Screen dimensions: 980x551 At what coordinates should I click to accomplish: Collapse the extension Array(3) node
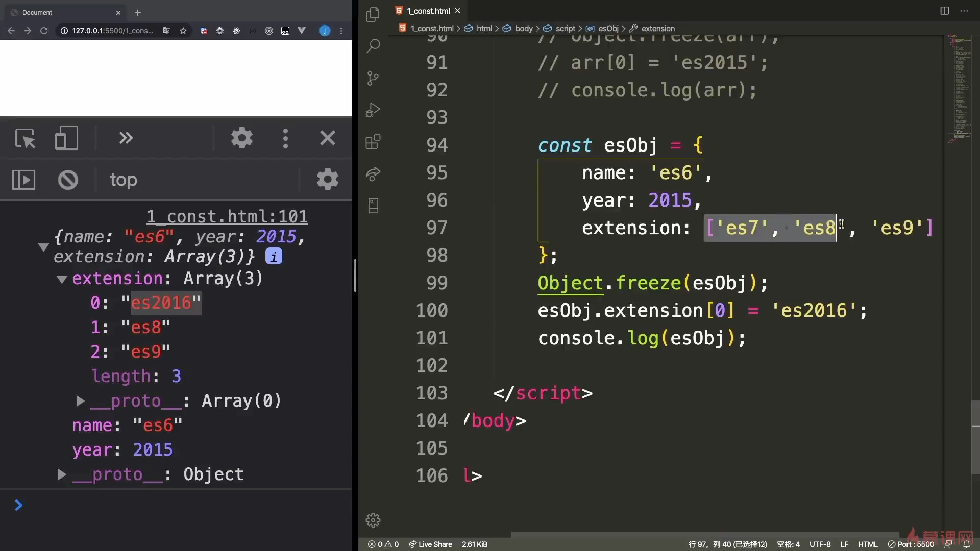pyautogui.click(x=62, y=279)
